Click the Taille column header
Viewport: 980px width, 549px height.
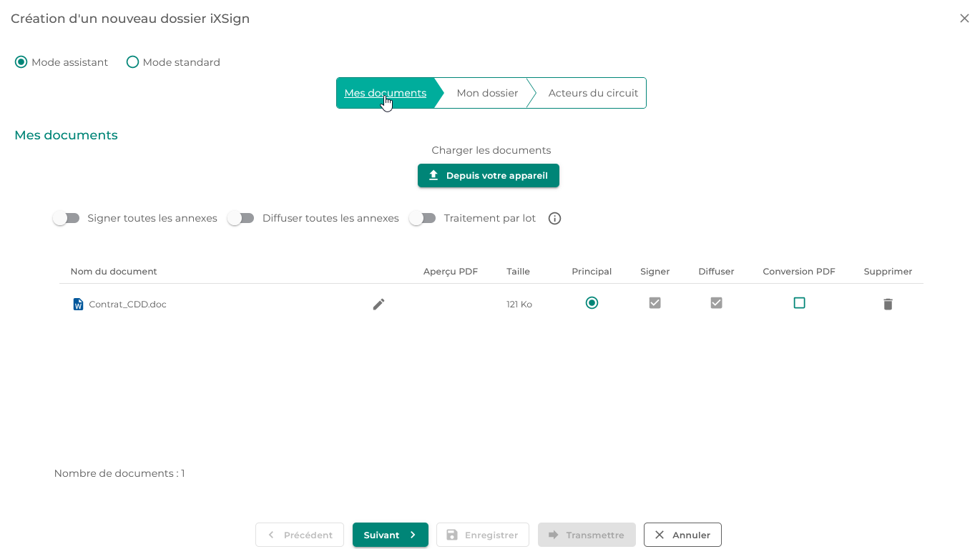(518, 272)
